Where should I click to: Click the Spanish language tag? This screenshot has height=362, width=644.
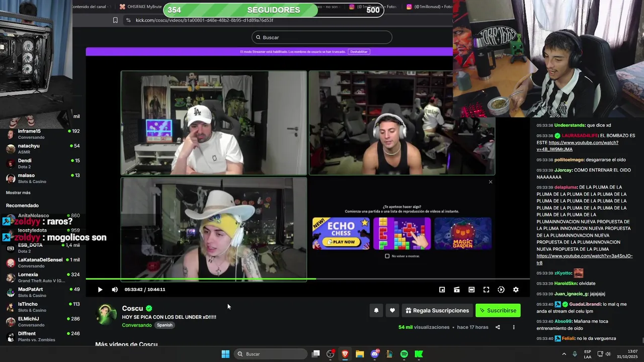[x=165, y=325]
